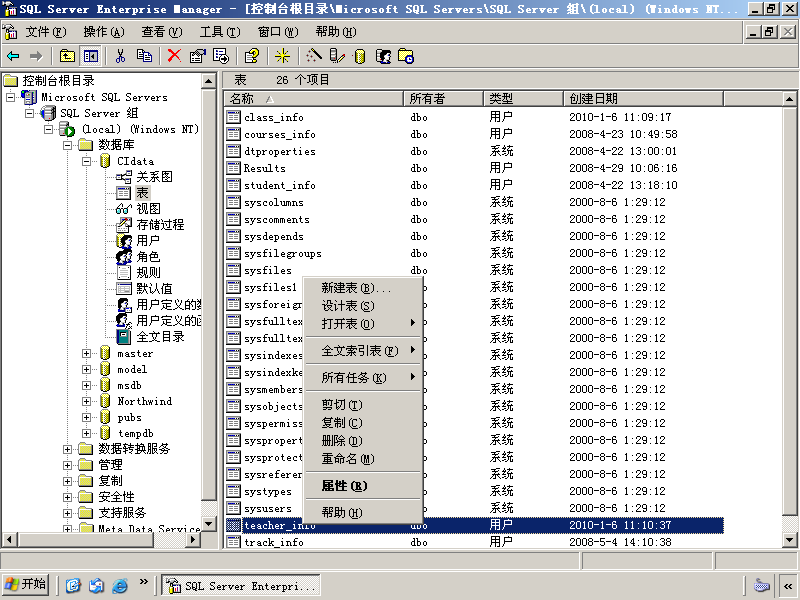The width and height of the screenshot is (800, 600).
Task: Click the New Login toolbar icon
Action: (383, 56)
